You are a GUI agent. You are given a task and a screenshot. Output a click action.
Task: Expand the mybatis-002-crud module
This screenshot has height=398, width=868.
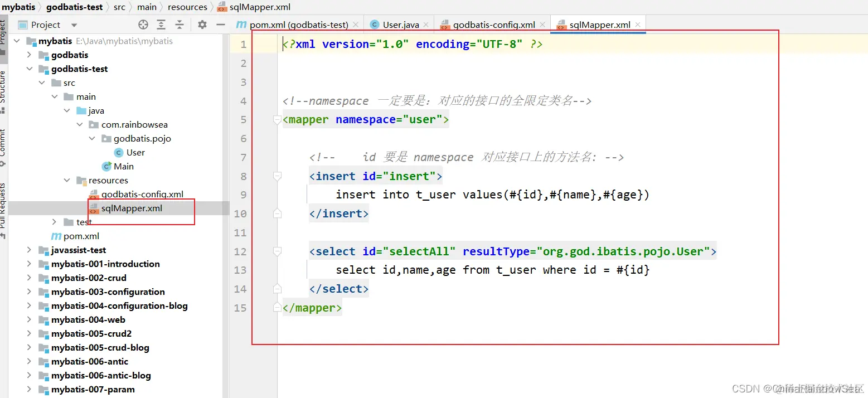pyautogui.click(x=29, y=278)
